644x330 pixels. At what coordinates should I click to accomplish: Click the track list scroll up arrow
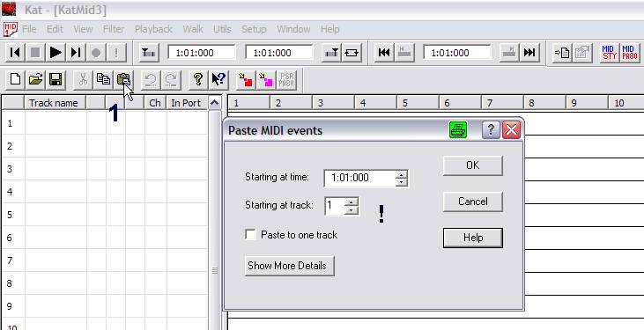(214, 103)
